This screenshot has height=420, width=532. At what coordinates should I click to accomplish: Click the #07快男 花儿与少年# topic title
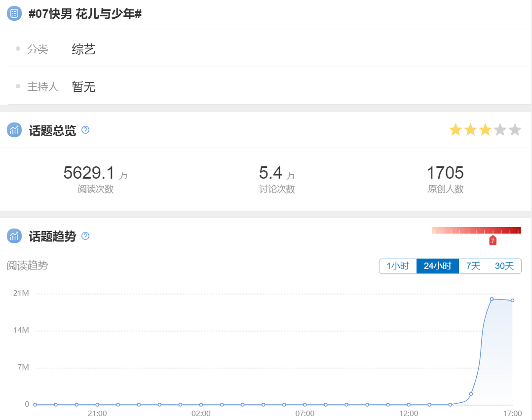pyautogui.click(x=85, y=14)
